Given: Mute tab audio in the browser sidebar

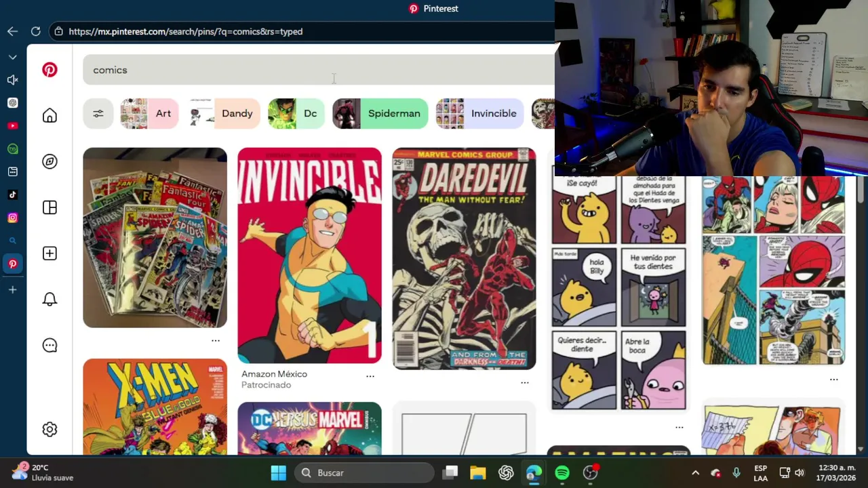Looking at the screenshot, I should 12,80.
